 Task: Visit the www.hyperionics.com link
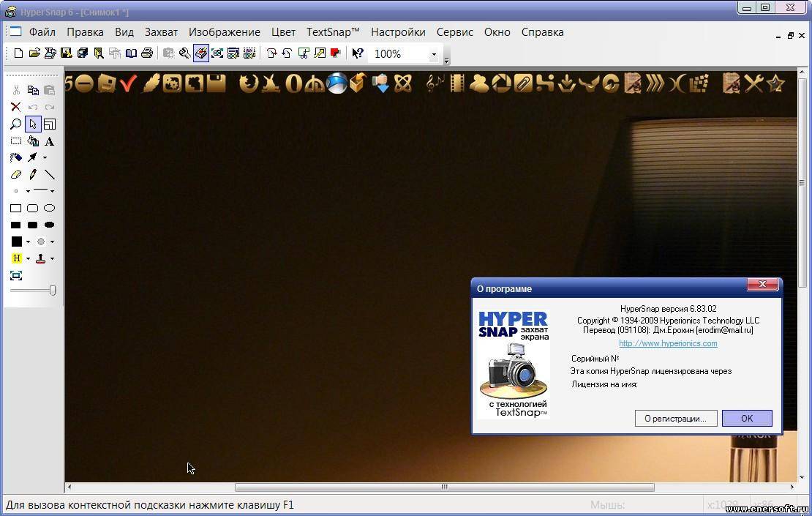tap(668, 343)
